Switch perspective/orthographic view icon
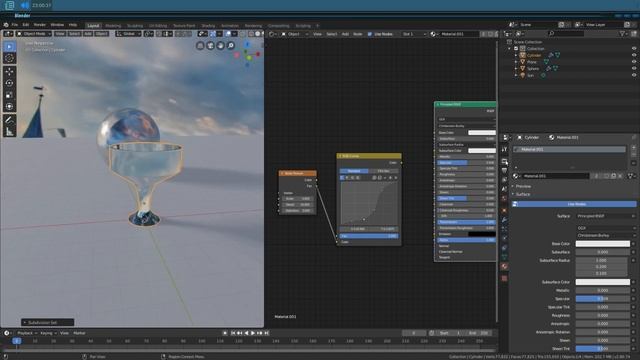The image size is (640, 360). (x=200, y=46)
